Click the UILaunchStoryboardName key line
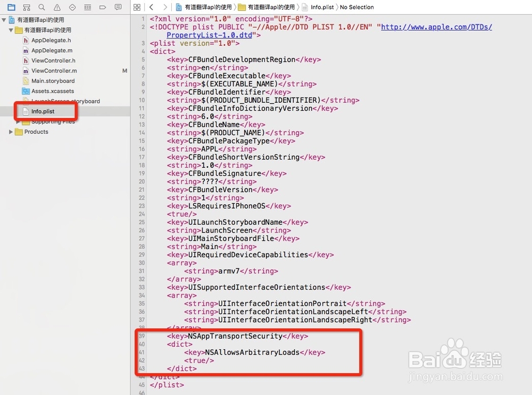This screenshot has width=532, height=395. (x=237, y=222)
